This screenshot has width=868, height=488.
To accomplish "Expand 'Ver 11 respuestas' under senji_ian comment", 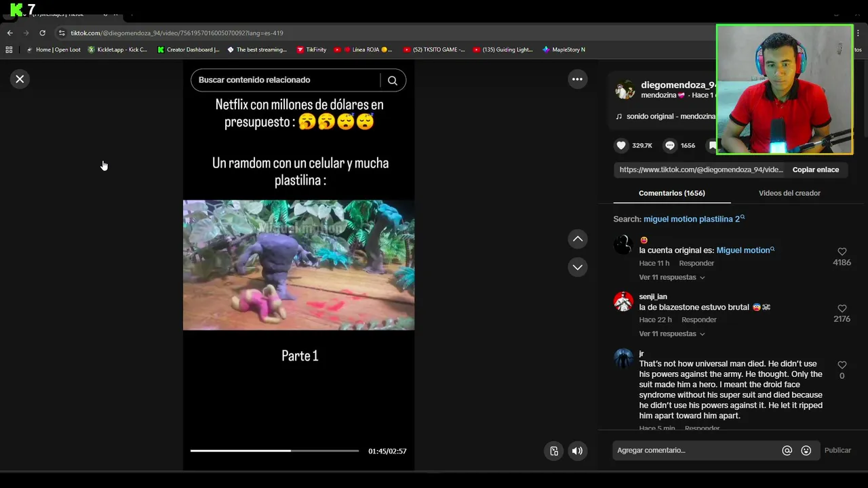I will coord(671,333).
